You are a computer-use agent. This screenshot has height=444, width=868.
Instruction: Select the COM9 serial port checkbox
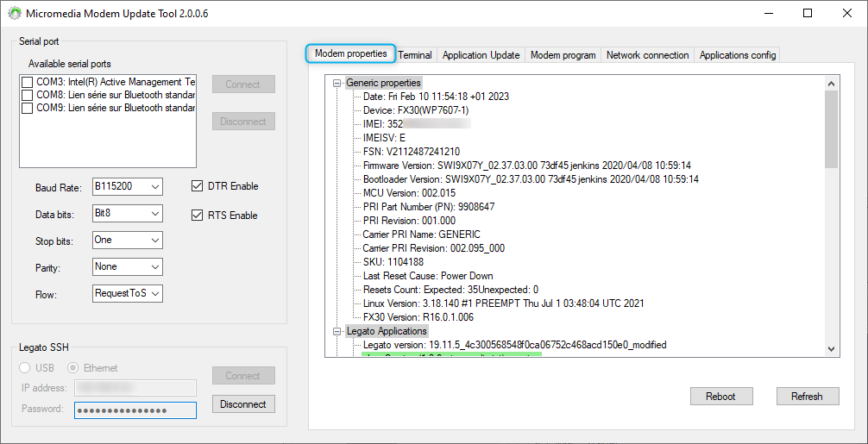[28, 109]
